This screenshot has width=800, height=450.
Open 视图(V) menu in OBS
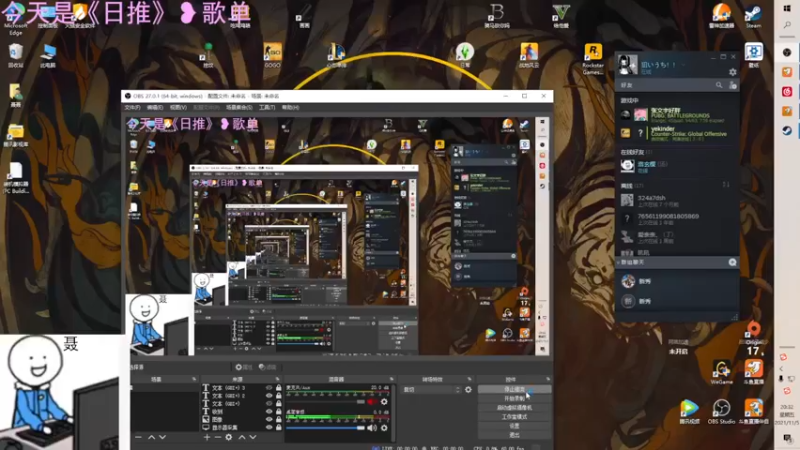click(x=178, y=108)
